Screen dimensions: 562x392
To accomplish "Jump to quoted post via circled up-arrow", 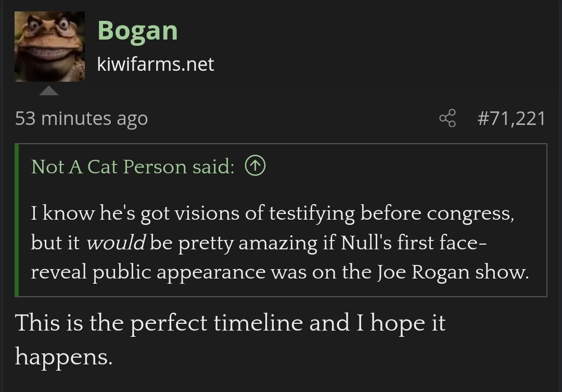I will pos(255,166).
